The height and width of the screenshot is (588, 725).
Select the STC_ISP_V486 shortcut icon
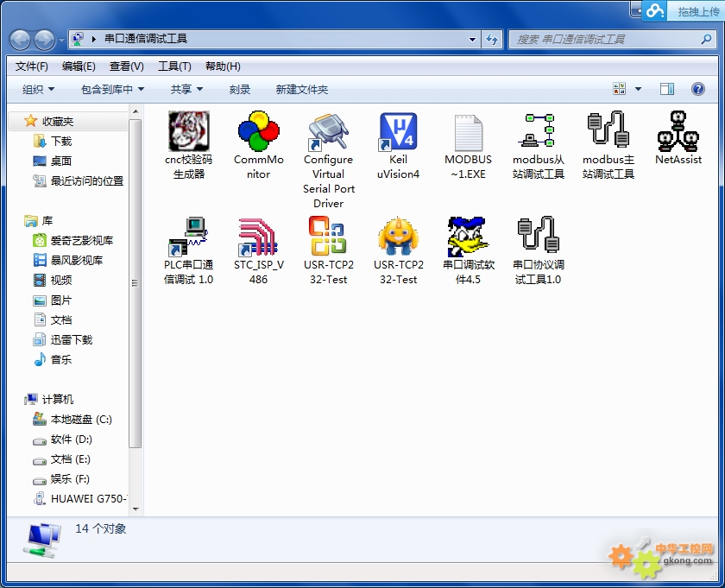pyautogui.click(x=258, y=237)
